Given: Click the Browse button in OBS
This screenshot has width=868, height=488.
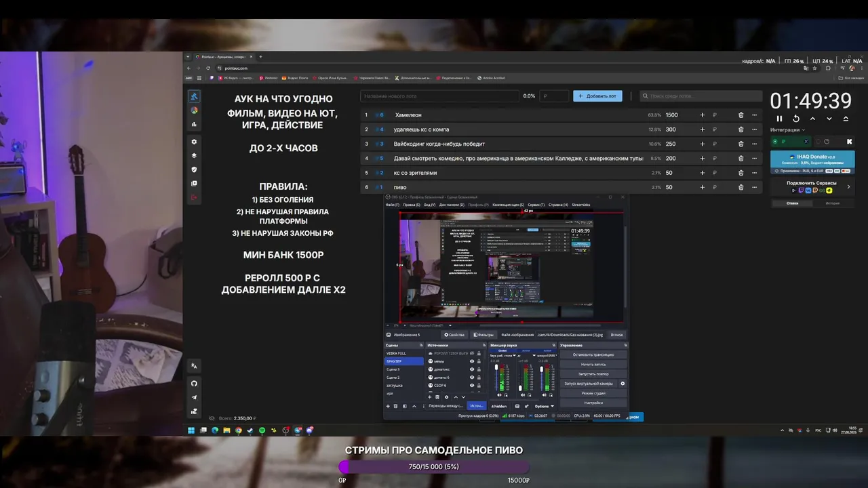Looking at the screenshot, I should click(616, 335).
